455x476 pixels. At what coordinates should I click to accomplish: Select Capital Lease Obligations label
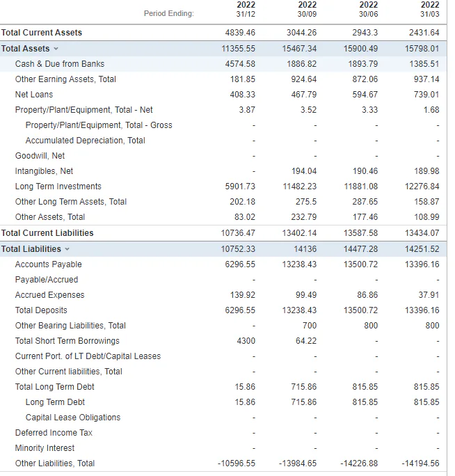(73, 418)
